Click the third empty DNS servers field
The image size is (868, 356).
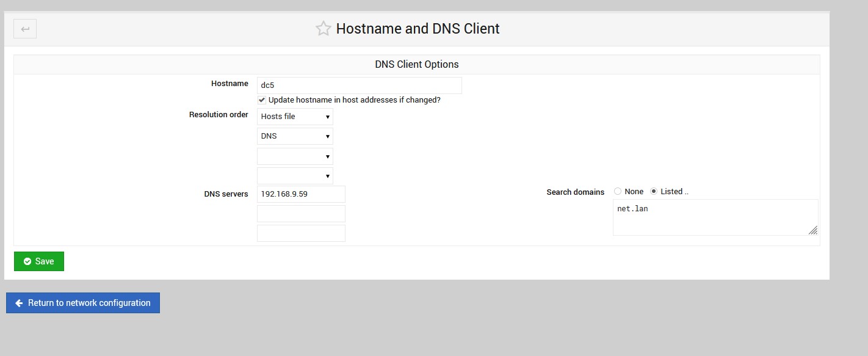pyautogui.click(x=301, y=233)
